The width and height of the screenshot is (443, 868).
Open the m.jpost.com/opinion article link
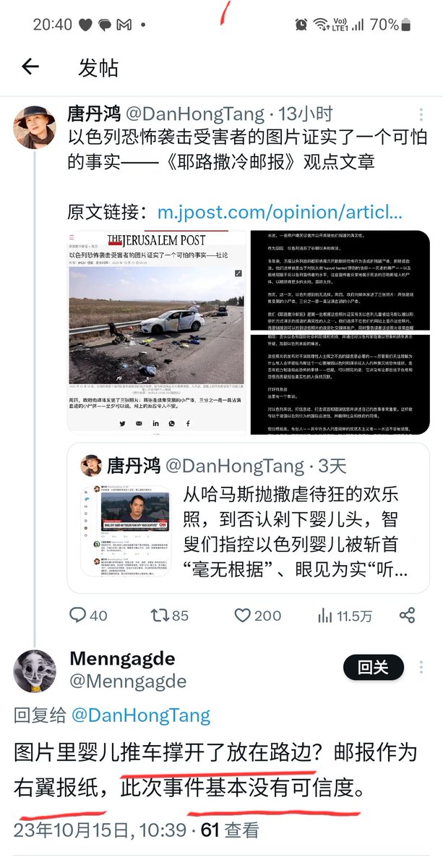coord(280,213)
